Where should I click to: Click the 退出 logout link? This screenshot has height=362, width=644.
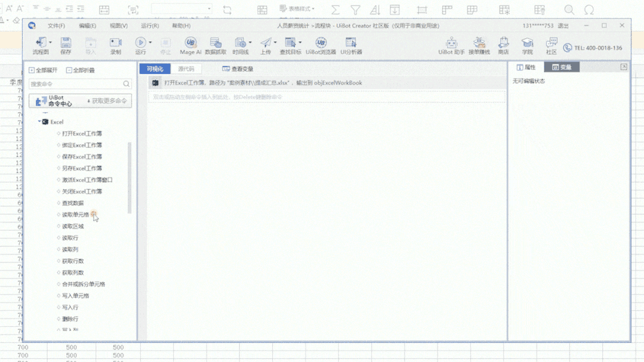click(x=563, y=26)
